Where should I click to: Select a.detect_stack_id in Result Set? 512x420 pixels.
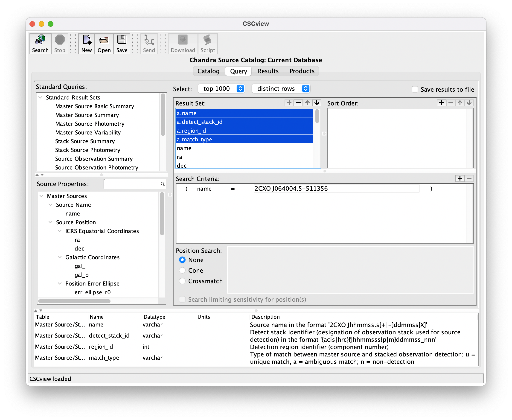[244, 122]
